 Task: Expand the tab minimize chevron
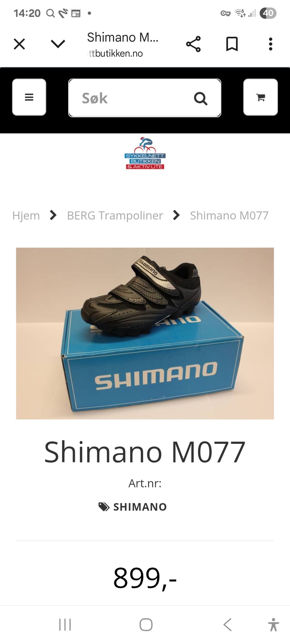tap(58, 44)
